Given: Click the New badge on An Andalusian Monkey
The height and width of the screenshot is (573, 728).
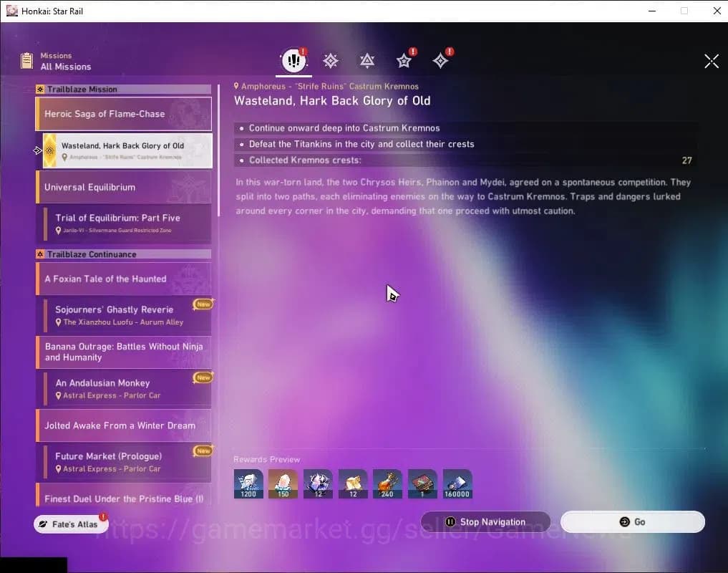Looking at the screenshot, I should click(x=203, y=377).
